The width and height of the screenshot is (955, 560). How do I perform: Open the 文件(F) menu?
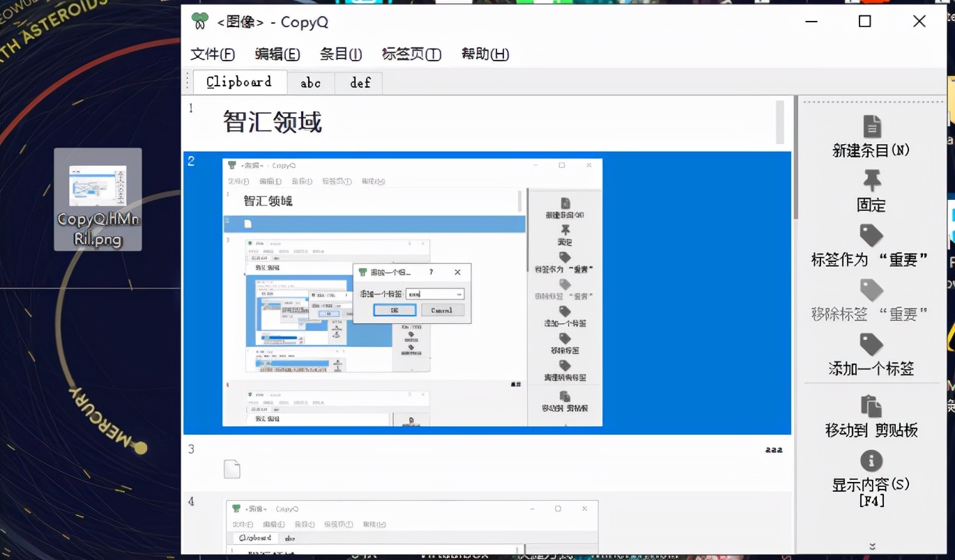[x=212, y=54]
